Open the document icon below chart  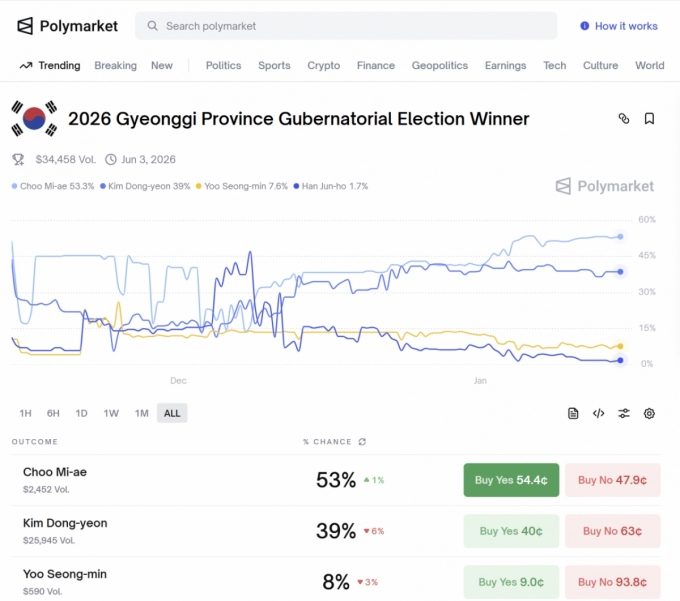tap(573, 413)
